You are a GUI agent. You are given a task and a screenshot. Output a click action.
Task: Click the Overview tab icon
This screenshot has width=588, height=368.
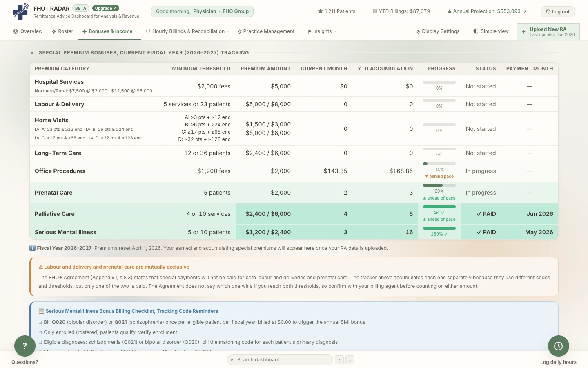coord(16,31)
